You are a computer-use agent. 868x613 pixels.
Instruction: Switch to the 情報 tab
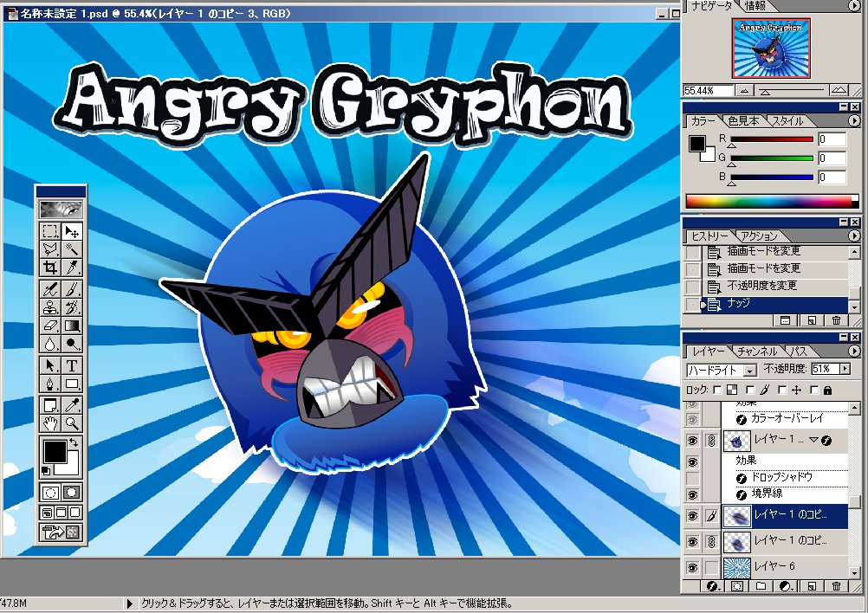[755, 5]
